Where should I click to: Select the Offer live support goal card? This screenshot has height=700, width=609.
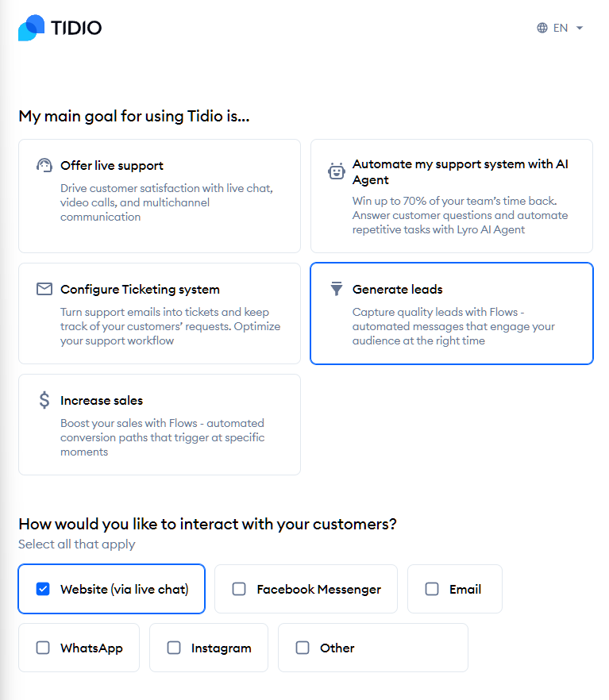(x=159, y=194)
